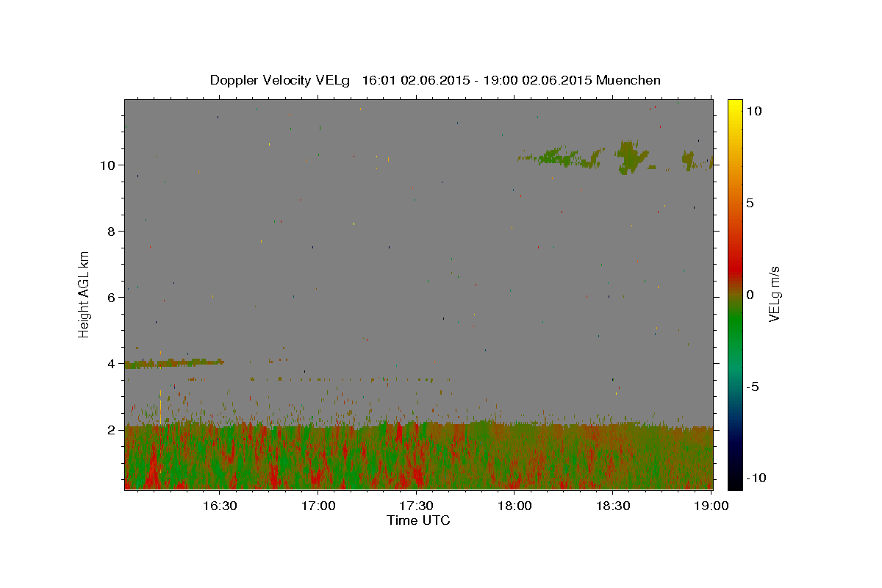The width and height of the screenshot is (882, 588).
Task: Click the 16:30 time tick label
Action: (x=220, y=506)
